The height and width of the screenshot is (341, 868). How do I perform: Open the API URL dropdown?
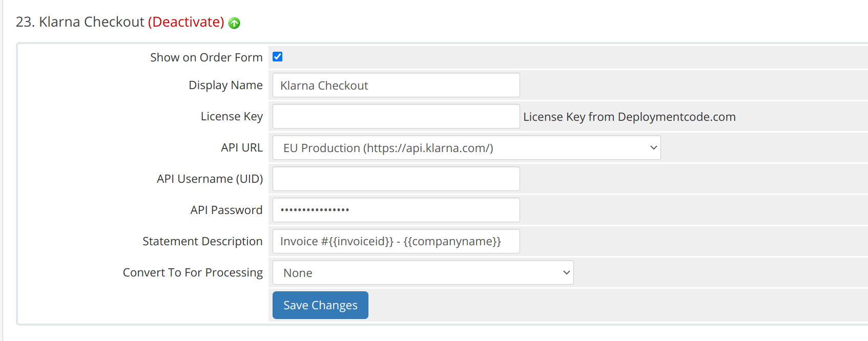[x=466, y=147]
